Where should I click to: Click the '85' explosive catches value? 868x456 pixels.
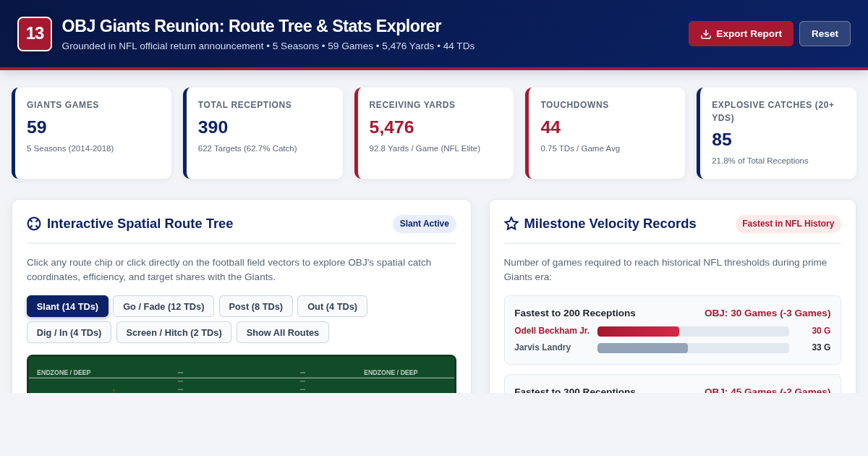point(722,140)
